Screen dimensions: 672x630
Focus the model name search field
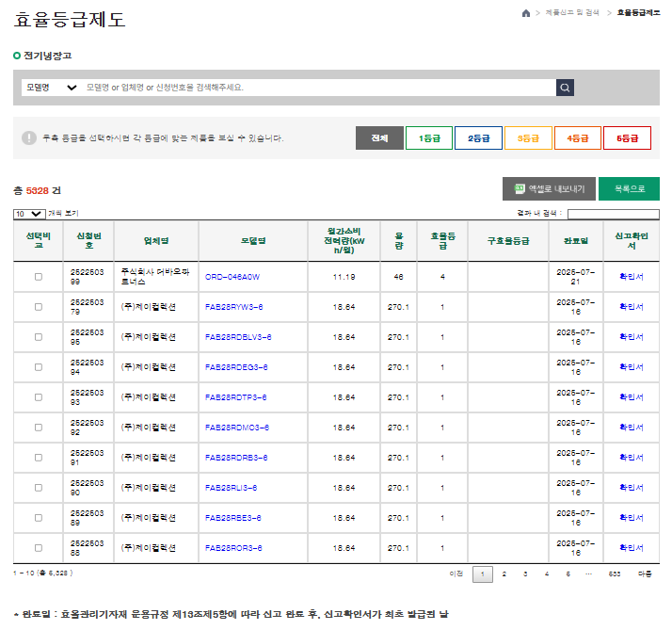pyautogui.click(x=319, y=88)
